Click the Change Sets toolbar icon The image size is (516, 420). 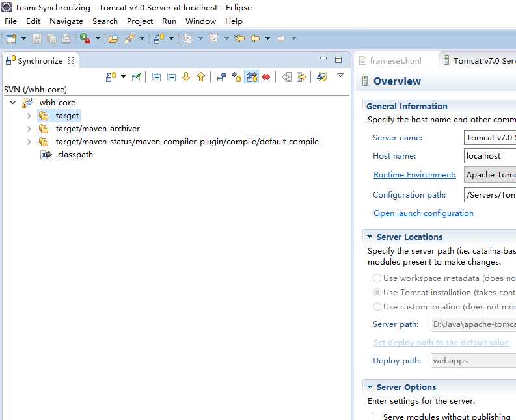click(x=321, y=77)
